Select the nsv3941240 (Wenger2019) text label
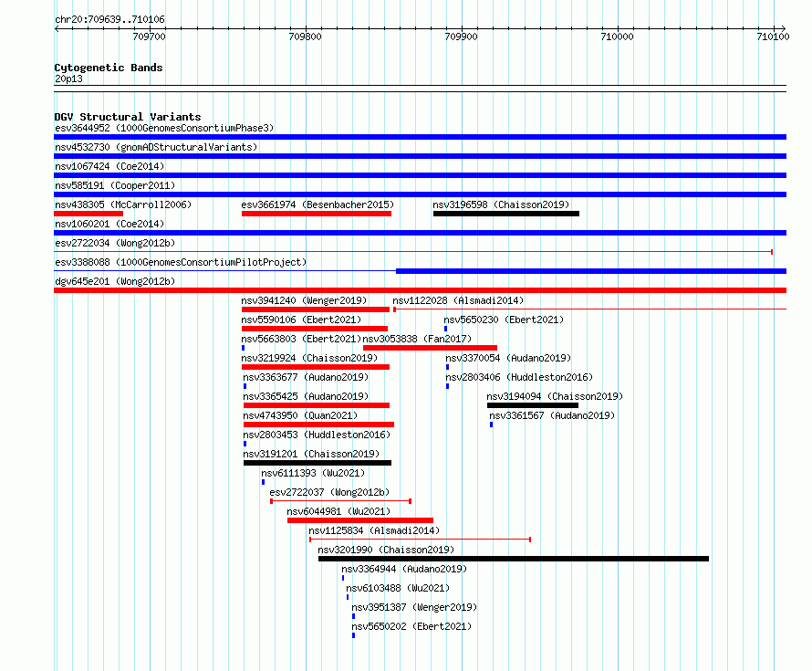Image resolution: width=812 pixels, height=671 pixels. point(304,300)
